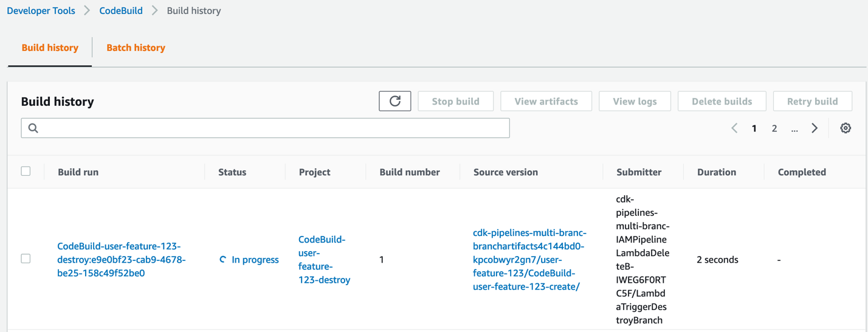The width and height of the screenshot is (868, 332).
Task: Click the Build history breadcrumb text
Action: 194,10
